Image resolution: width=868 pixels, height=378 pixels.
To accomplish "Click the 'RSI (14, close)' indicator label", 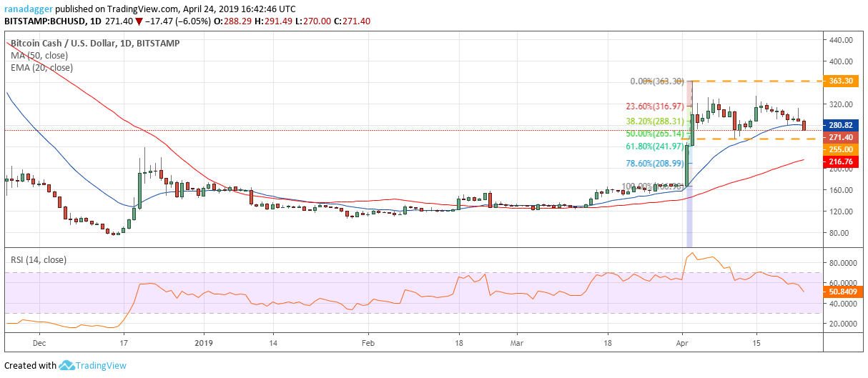I will click(38, 260).
